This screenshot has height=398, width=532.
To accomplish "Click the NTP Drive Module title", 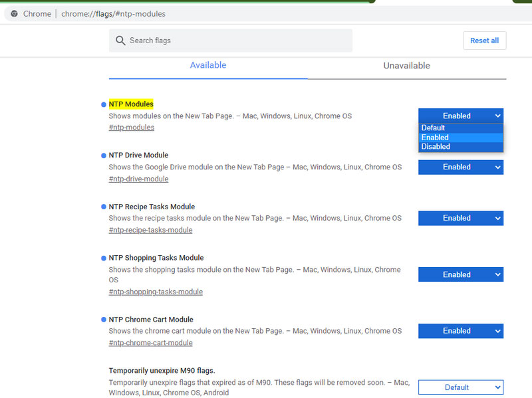I will 138,155.
